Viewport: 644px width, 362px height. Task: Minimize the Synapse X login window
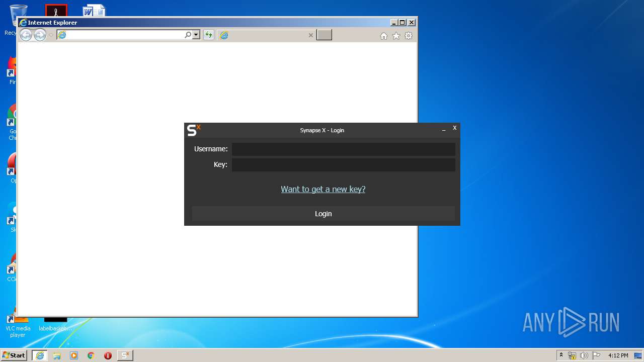pyautogui.click(x=444, y=130)
